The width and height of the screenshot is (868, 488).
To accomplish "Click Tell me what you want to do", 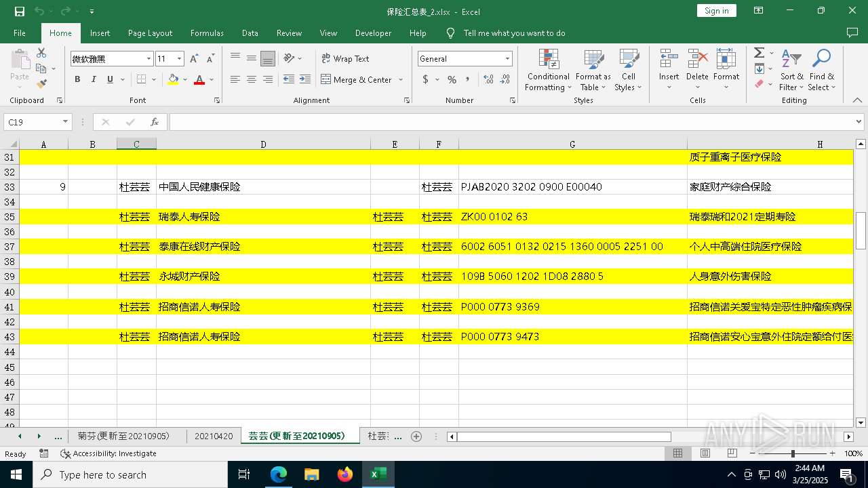I will 514,33.
